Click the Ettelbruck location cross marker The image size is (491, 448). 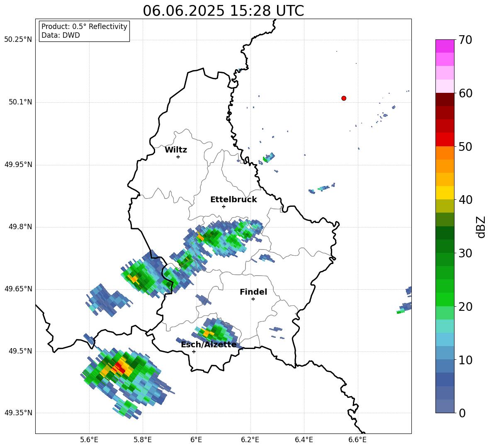(224, 206)
